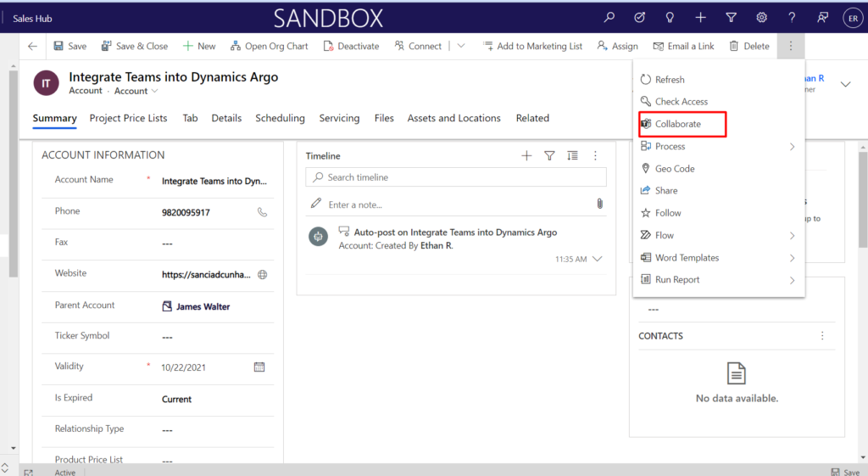Switch to Project Price Lists tab
868x476 pixels.
[129, 118]
